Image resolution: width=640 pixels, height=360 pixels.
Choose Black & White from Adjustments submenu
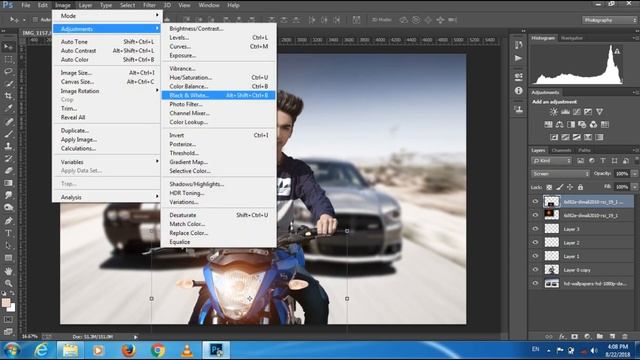[x=218, y=95]
